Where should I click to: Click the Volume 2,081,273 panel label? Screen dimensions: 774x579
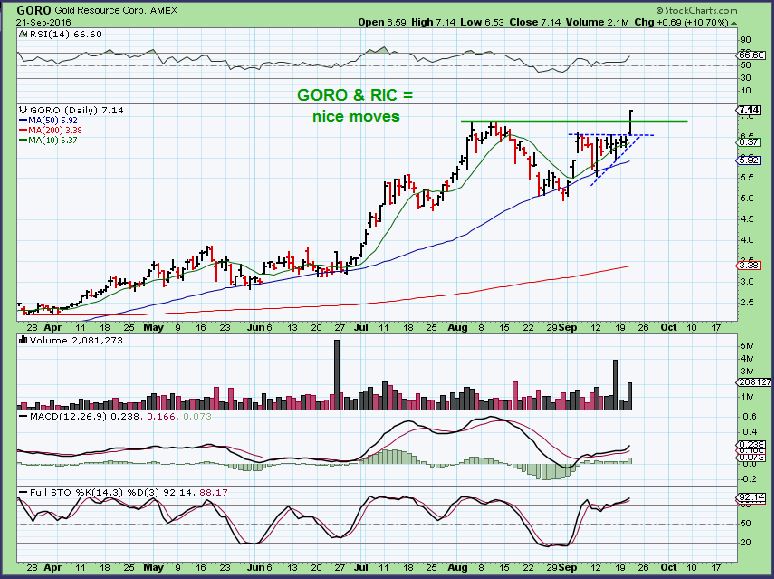click(x=76, y=340)
